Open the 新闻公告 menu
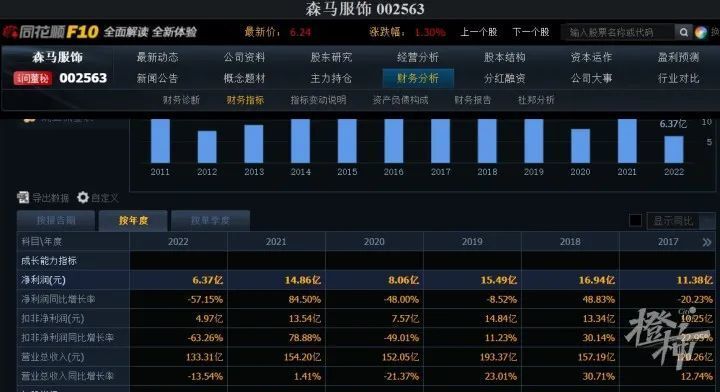The height and width of the screenshot is (392, 720). (x=158, y=78)
